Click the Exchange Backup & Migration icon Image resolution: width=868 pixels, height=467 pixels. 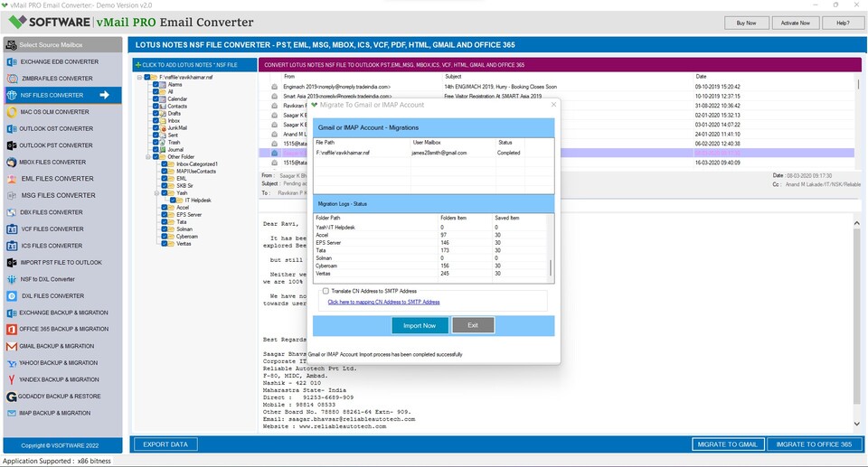12,313
